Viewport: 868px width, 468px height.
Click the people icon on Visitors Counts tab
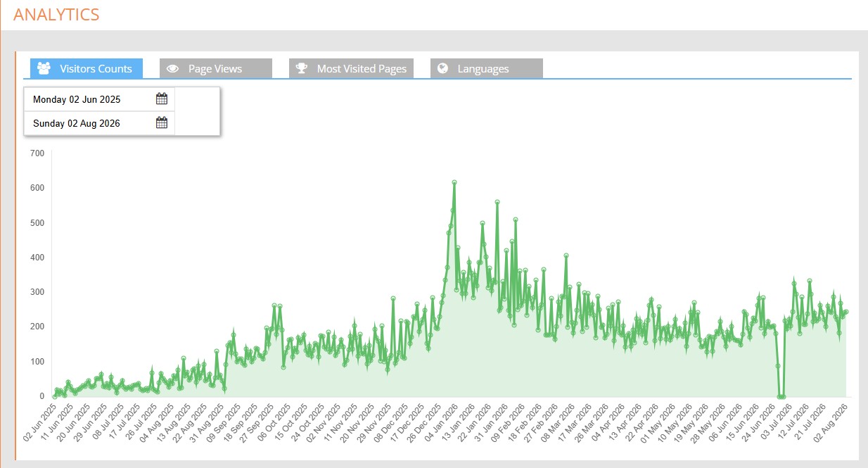point(44,68)
